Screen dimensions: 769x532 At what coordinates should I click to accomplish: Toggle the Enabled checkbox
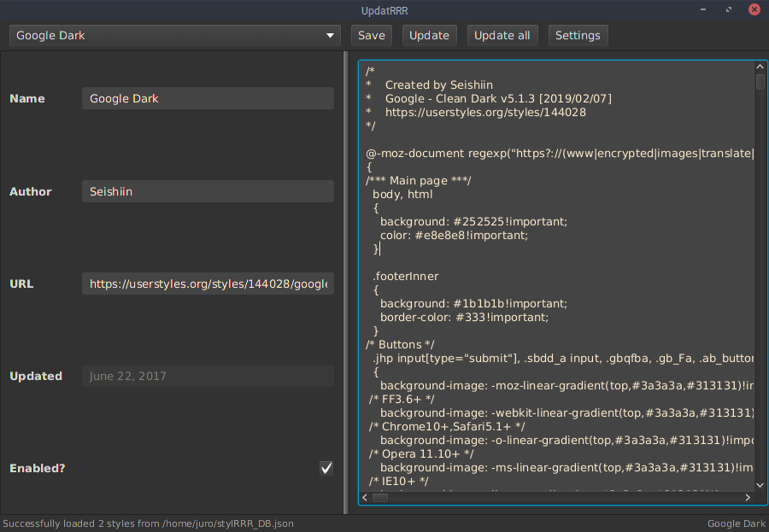click(x=326, y=468)
